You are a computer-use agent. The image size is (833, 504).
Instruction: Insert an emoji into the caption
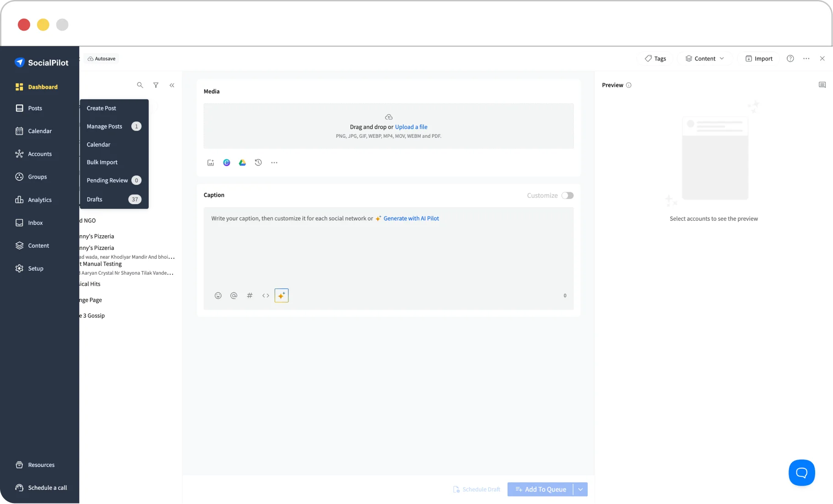[x=218, y=295]
